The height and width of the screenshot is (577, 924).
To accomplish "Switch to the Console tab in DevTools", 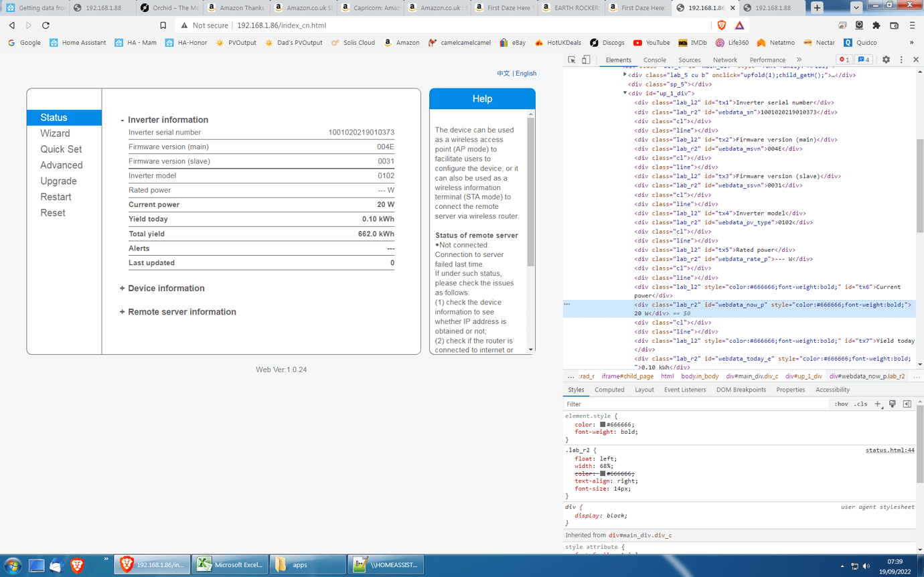I will coord(655,60).
